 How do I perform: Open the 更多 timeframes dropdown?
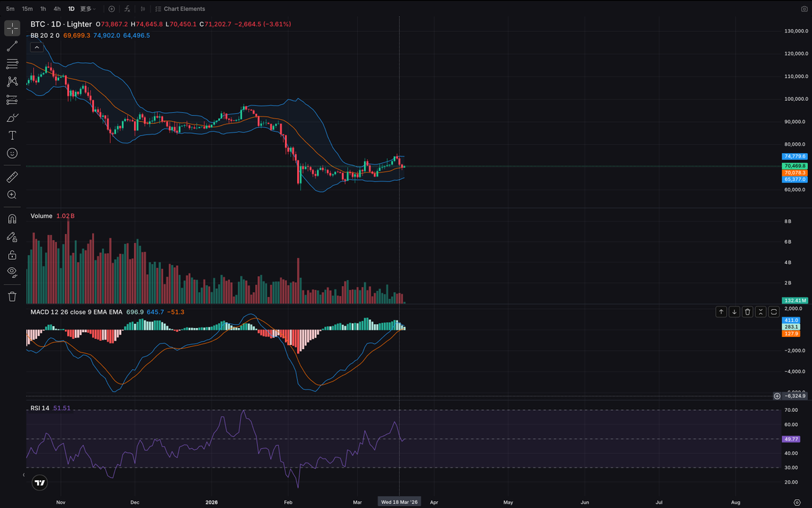point(89,9)
